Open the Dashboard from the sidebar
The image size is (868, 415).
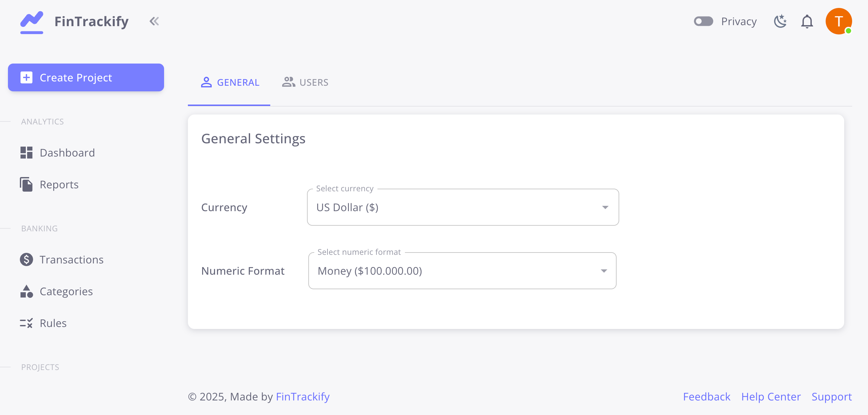point(67,152)
